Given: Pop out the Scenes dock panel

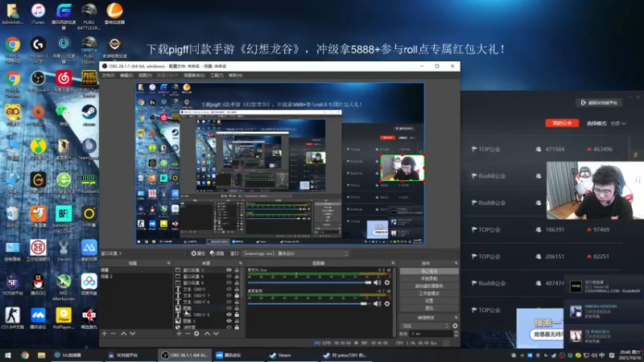Looking at the screenshot, I should (168, 263).
